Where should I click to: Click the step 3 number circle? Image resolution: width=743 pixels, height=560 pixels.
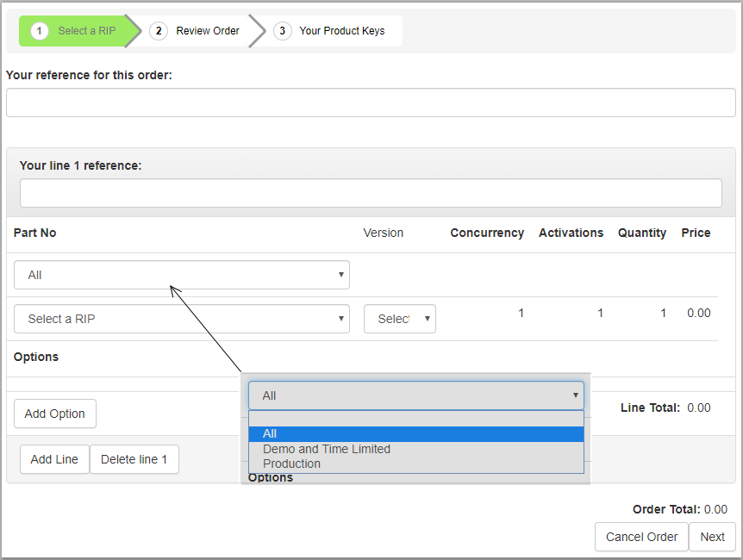coord(282,31)
